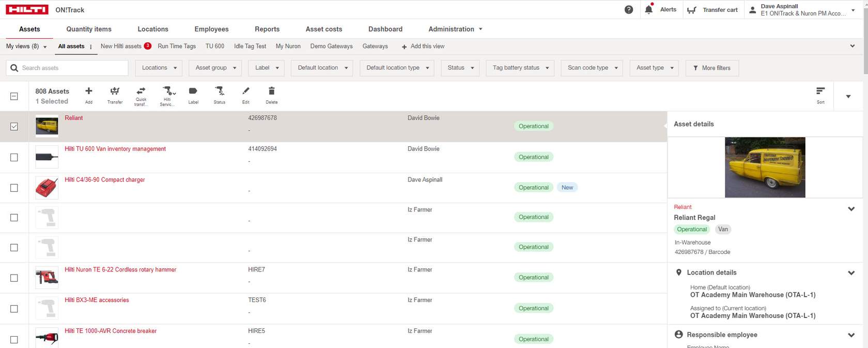Select the Idle Tag Test view
868x348 pixels.
tap(250, 47)
